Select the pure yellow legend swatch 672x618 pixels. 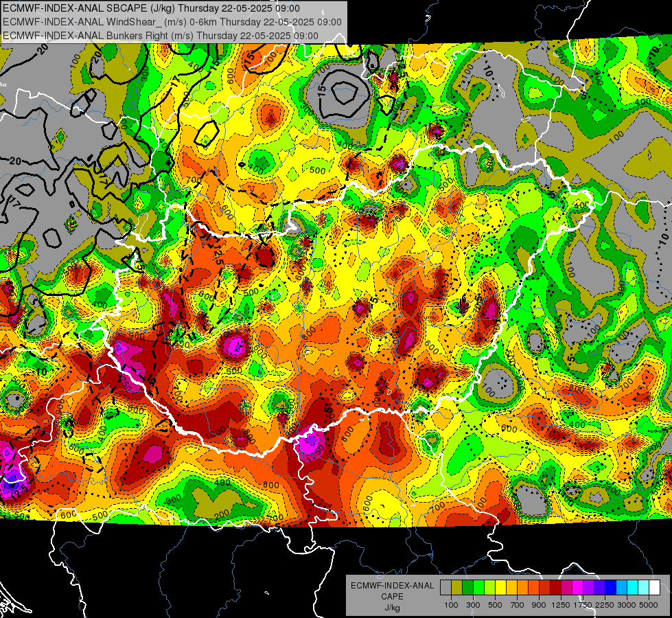500,588
